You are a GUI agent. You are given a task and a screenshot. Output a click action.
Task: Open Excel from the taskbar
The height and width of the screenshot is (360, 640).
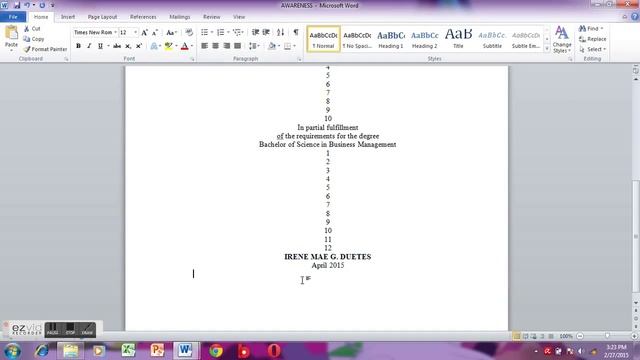(128, 350)
